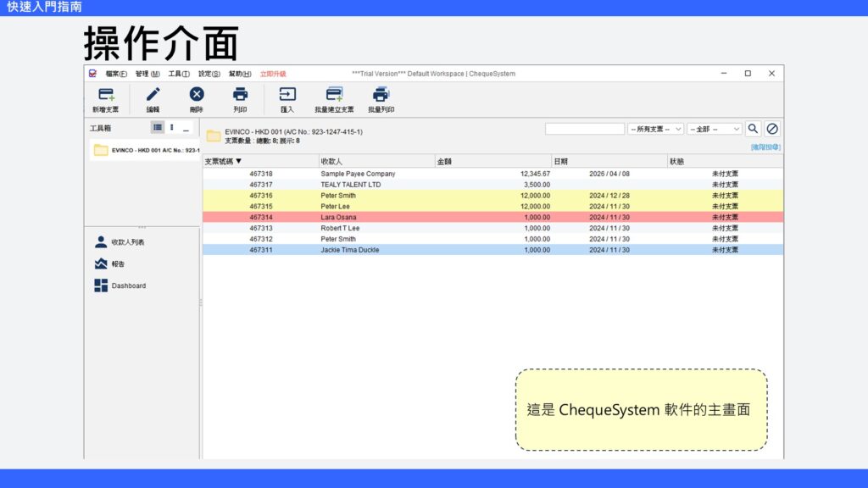Open the 管理(M) menu
Viewport: 868px width, 488px height.
pos(147,74)
